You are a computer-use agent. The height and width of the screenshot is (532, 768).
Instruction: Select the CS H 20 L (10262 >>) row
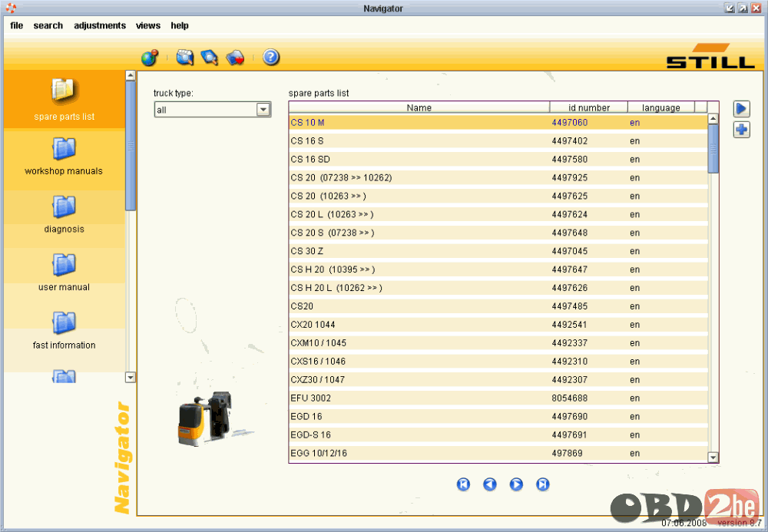pos(498,288)
